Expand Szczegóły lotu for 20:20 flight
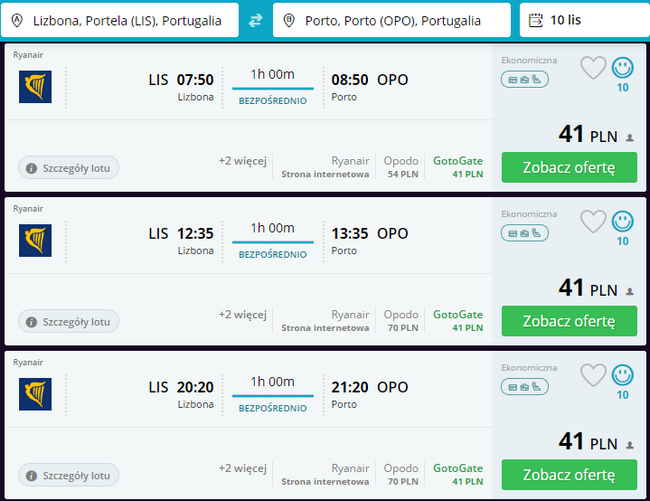650x501 pixels. coord(68,475)
